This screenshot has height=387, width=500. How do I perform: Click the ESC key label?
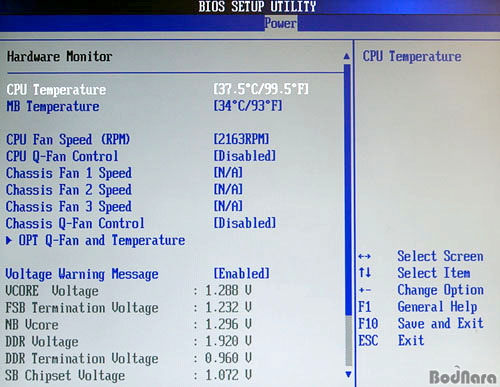(x=368, y=340)
